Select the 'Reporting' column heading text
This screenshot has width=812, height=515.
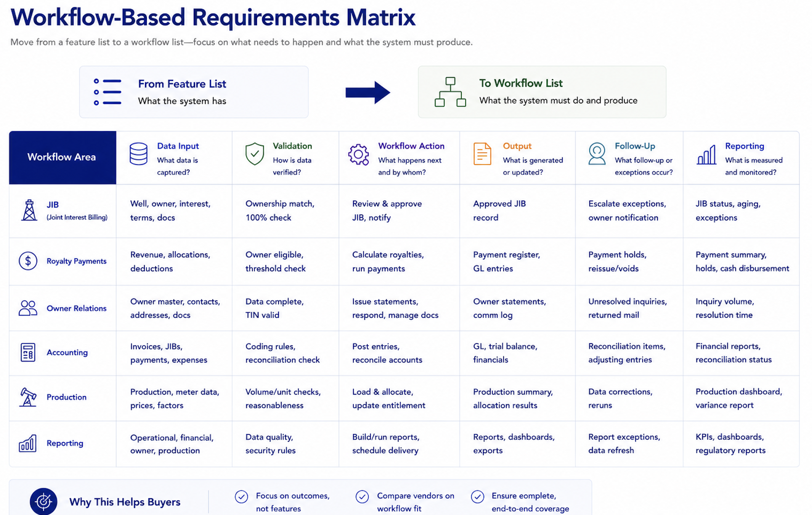click(745, 146)
